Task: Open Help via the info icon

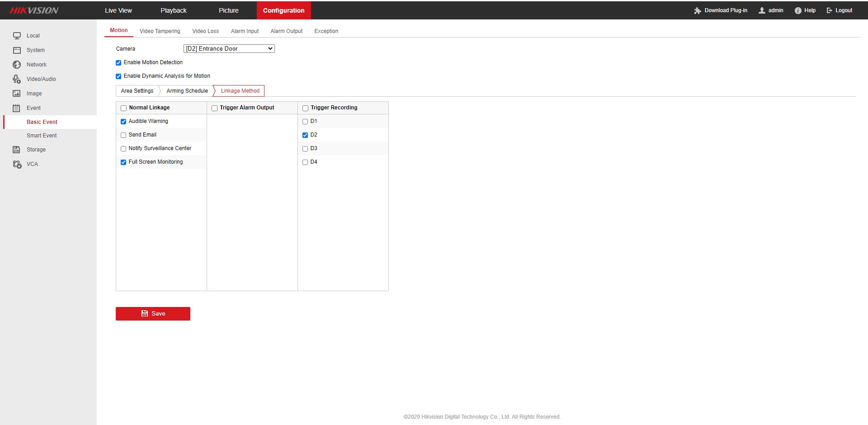Action: coord(798,10)
